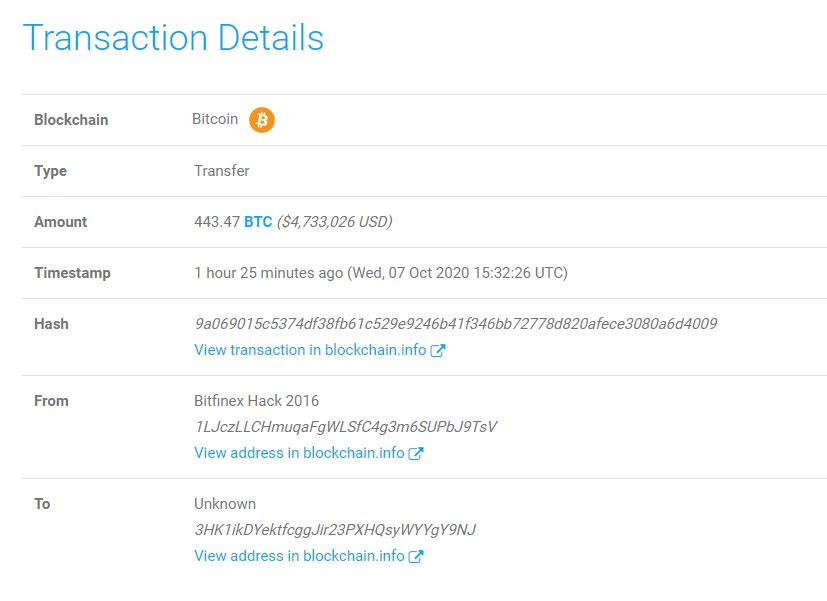
Task: Open View address link for Bitfinex Hack sender
Action: 299,453
